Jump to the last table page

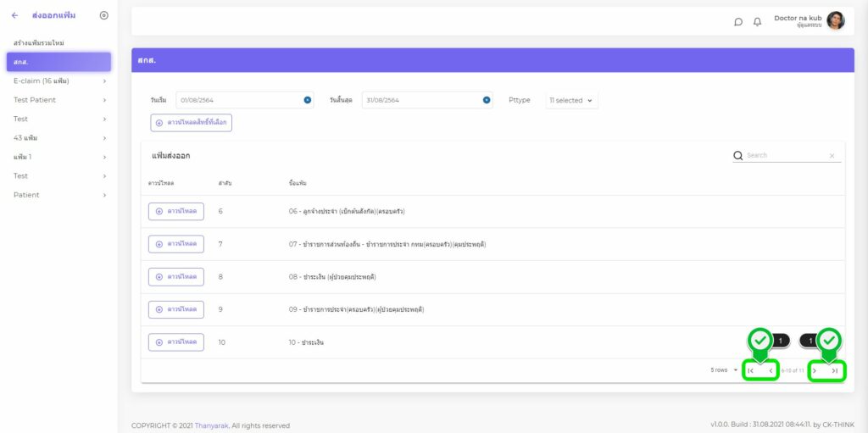[835, 370]
